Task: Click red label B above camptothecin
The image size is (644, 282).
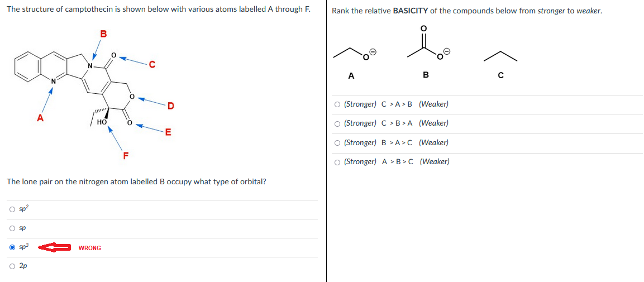Action: click(x=103, y=34)
